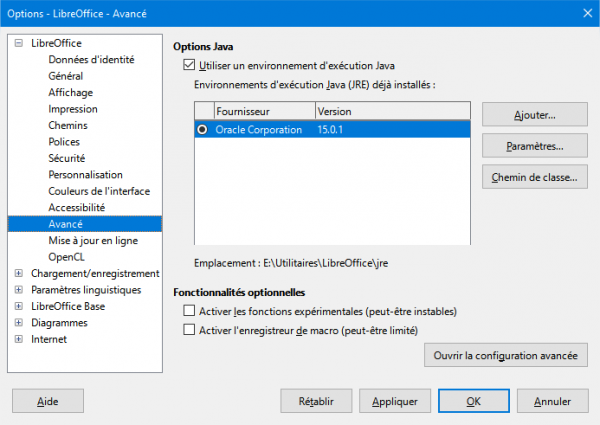This screenshot has width=600, height=425.
Task: Open the Sécurité options page
Action: [66, 158]
